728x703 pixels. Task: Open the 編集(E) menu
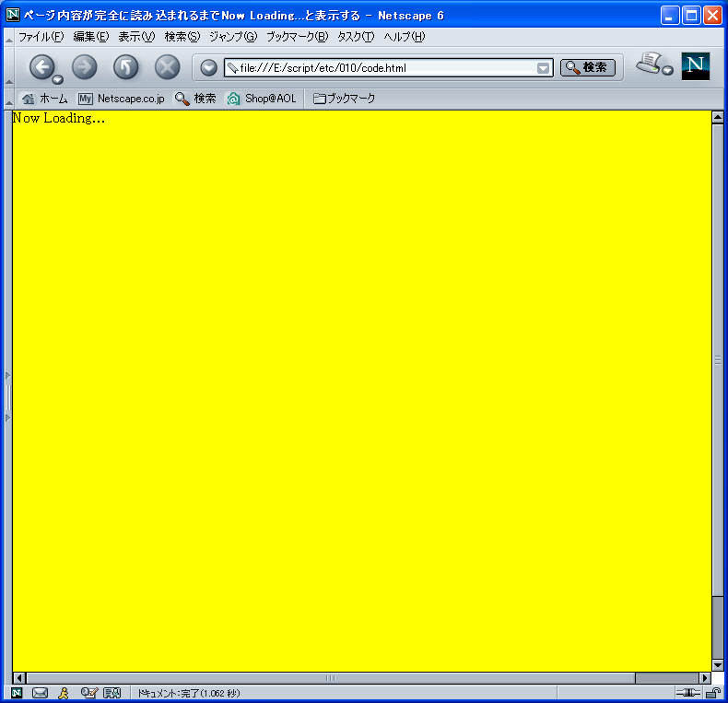pyautogui.click(x=91, y=37)
